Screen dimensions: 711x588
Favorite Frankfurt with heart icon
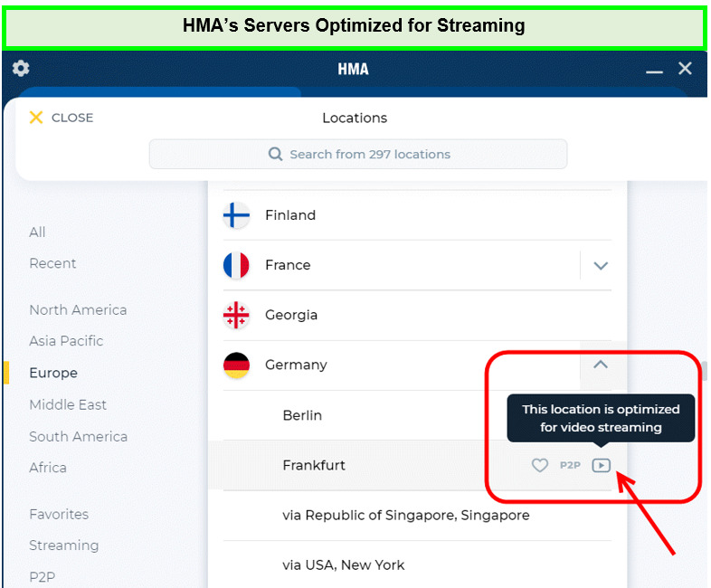(540, 465)
